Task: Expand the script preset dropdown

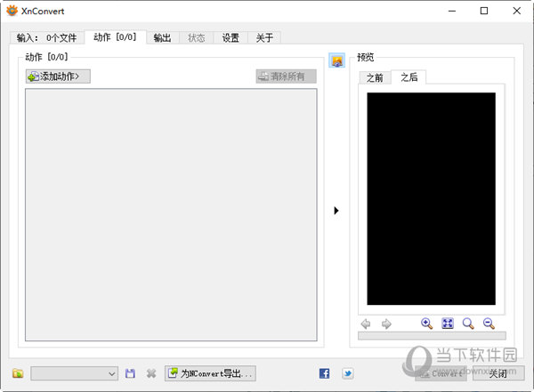Action: 74,373
